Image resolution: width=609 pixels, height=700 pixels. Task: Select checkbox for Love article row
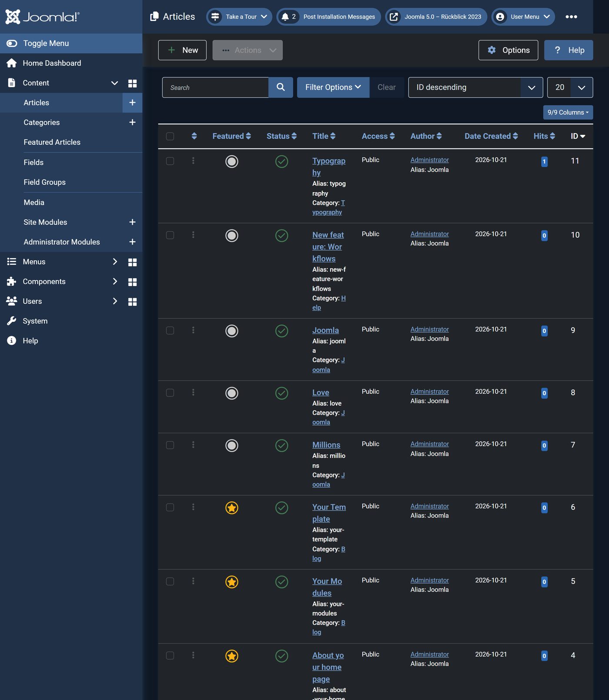click(x=170, y=393)
